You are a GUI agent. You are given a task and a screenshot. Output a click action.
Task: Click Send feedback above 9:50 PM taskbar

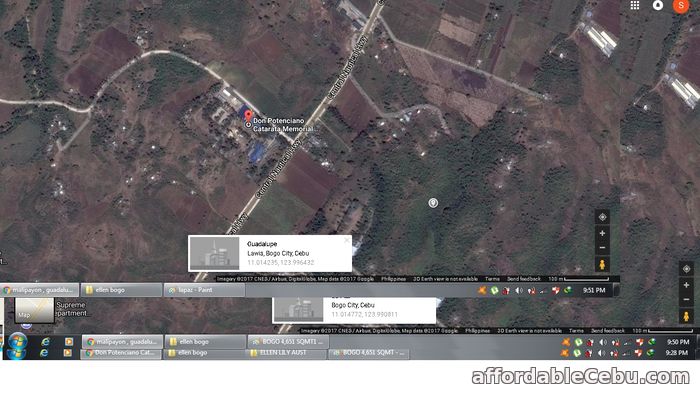pos(608,331)
